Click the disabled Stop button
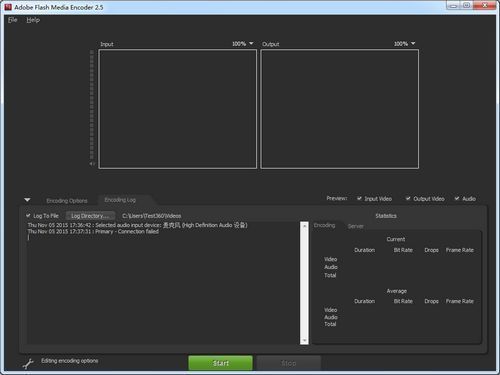This screenshot has height=375, width=500. [289, 363]
